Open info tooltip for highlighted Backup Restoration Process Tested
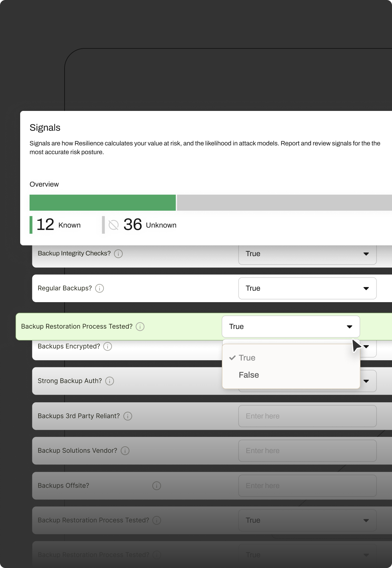The width and height of the screenshot is (392, 568). pos(140,327)
